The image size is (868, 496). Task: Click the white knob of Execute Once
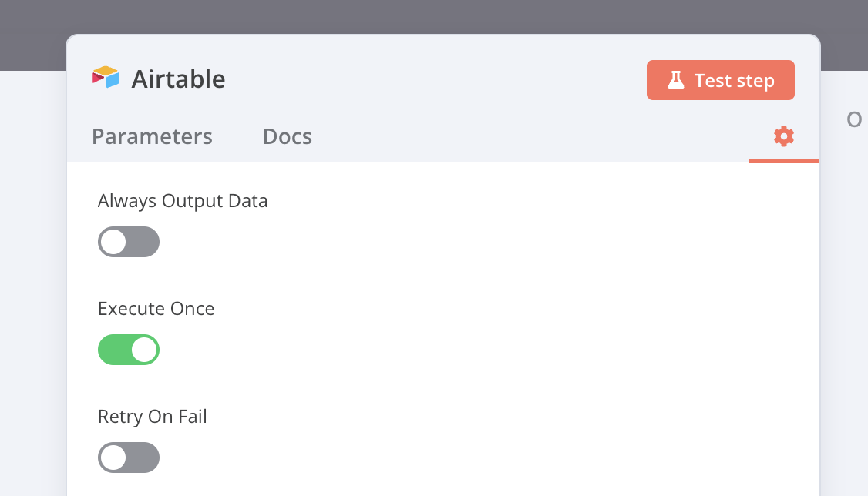pyautogui.click(x=144, y=350)
